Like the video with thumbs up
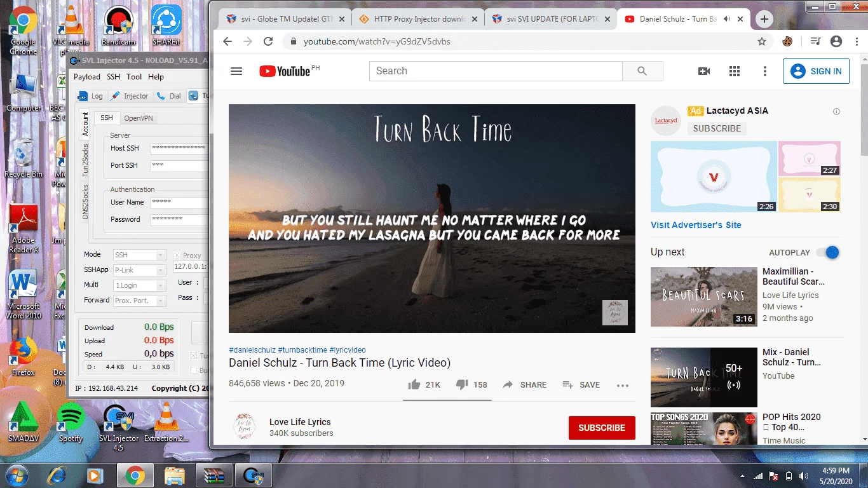 coord(414,384)
